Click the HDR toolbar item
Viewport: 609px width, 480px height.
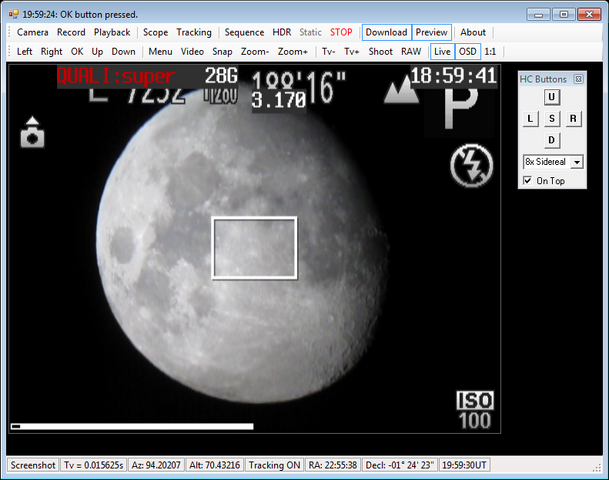point(282,32)
